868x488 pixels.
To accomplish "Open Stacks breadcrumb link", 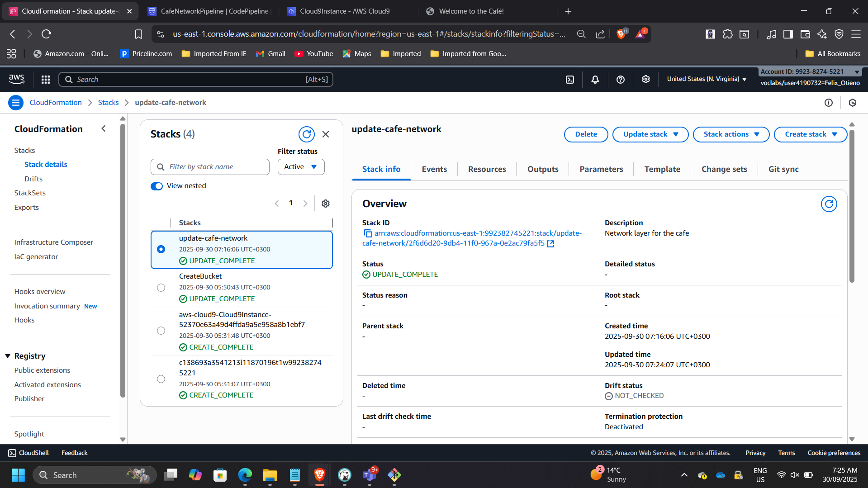I will click(x=109, y=103).
